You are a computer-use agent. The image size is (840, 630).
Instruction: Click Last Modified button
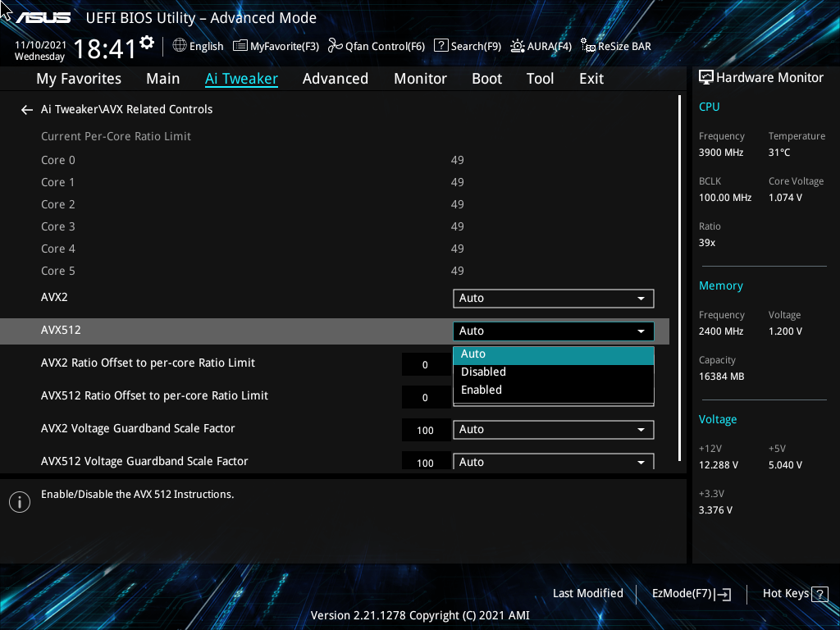[x=587, y=594]
